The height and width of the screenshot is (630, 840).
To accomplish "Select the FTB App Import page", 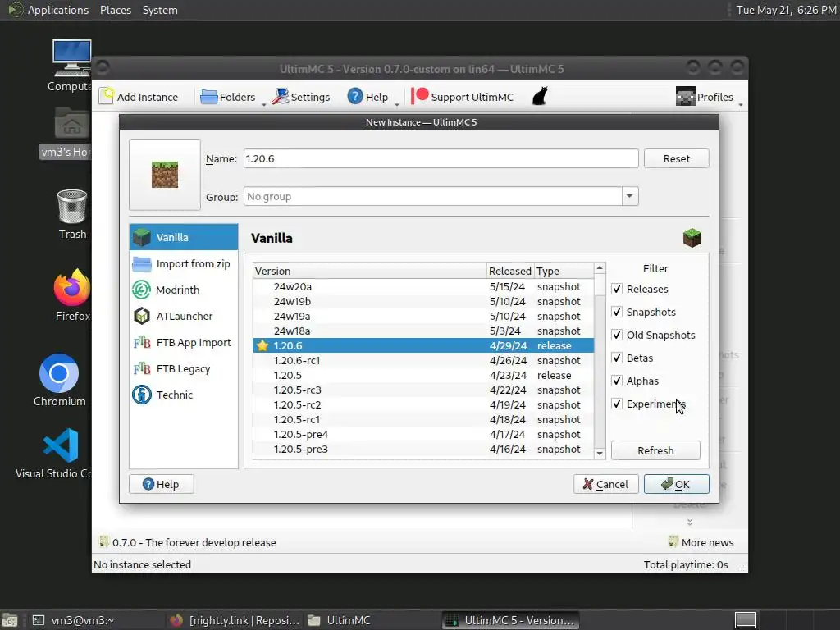I will (184, 342).
